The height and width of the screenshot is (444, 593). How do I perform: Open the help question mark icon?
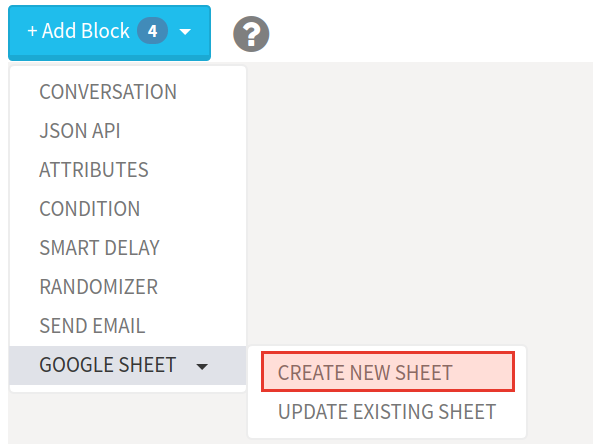(x=251, y=34)
